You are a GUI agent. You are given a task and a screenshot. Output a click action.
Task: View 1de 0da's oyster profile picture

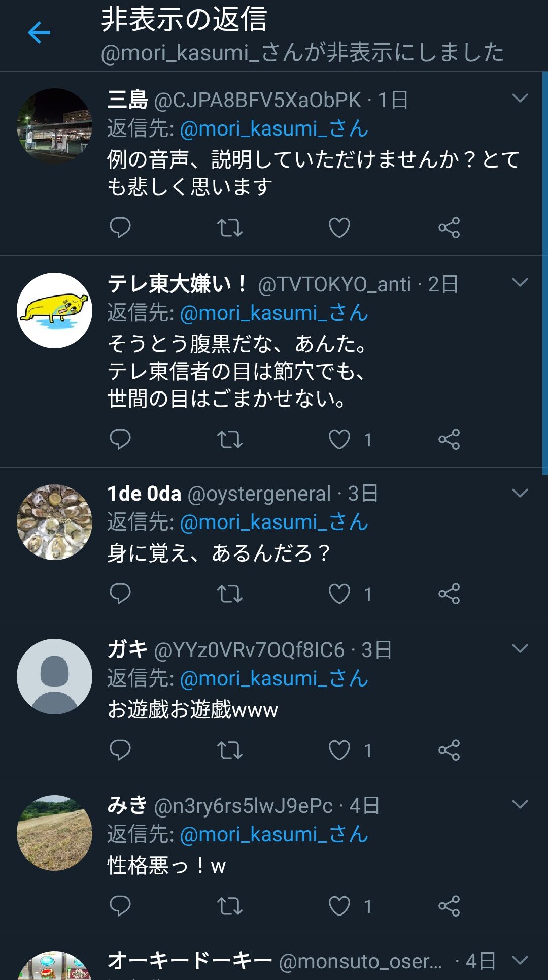point(54,522)
